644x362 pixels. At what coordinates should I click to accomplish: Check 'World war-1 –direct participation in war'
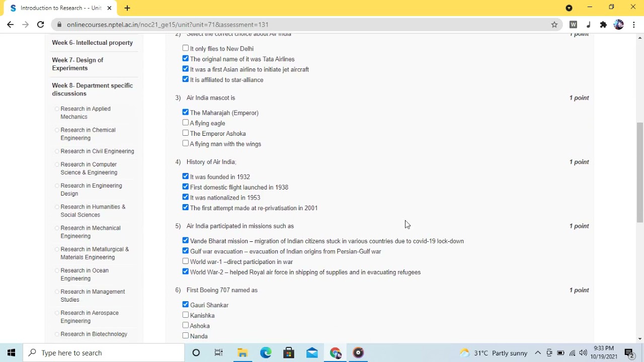click(186, 261)
